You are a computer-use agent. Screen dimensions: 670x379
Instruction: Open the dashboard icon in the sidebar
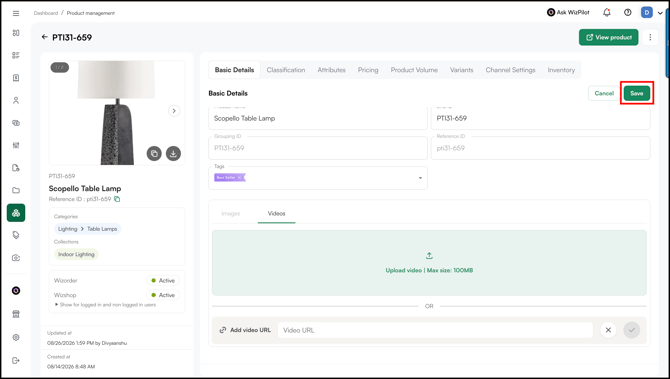click(x=16, y=33)
